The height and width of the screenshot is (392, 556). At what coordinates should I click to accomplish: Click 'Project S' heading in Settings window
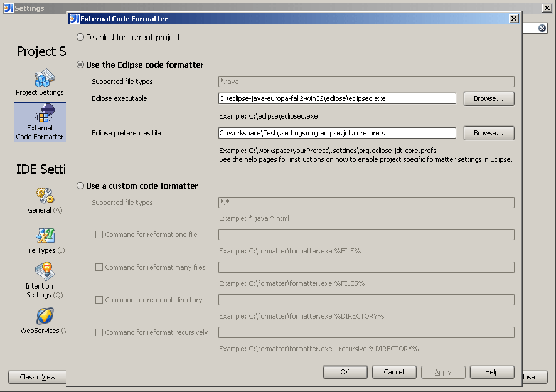point(41,52)
